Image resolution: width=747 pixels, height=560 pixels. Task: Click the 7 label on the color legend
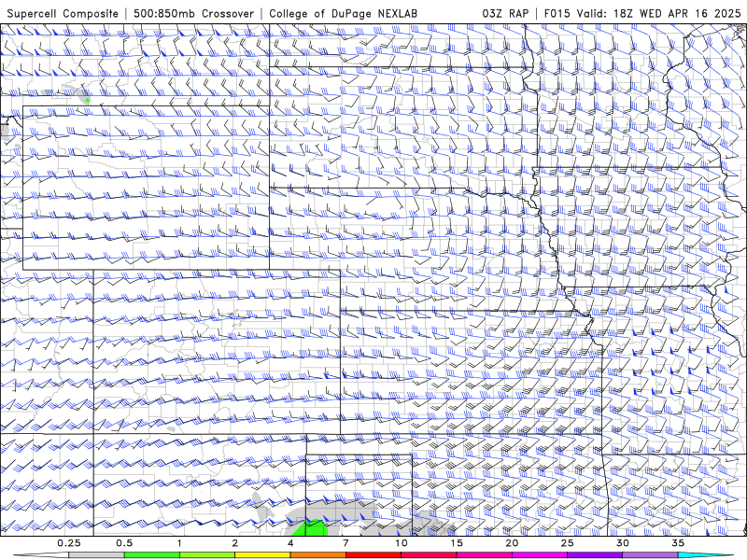(345, 543)
